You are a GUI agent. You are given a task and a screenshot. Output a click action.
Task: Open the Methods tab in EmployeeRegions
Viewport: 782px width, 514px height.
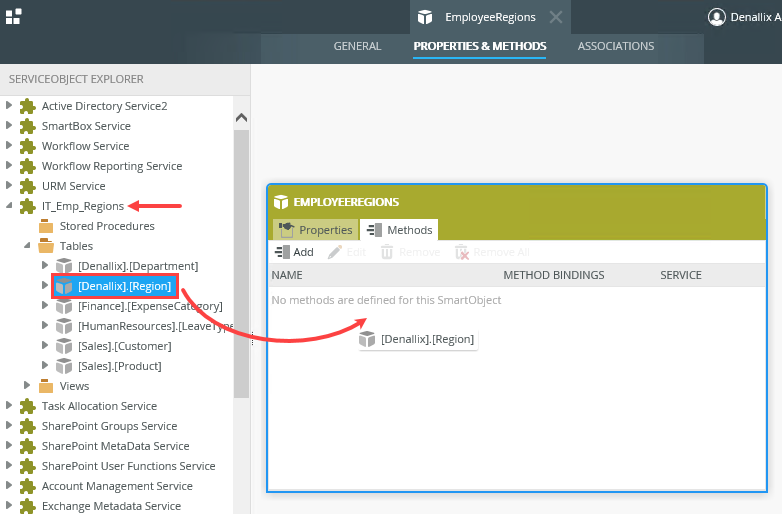click(x=399, y=230)
